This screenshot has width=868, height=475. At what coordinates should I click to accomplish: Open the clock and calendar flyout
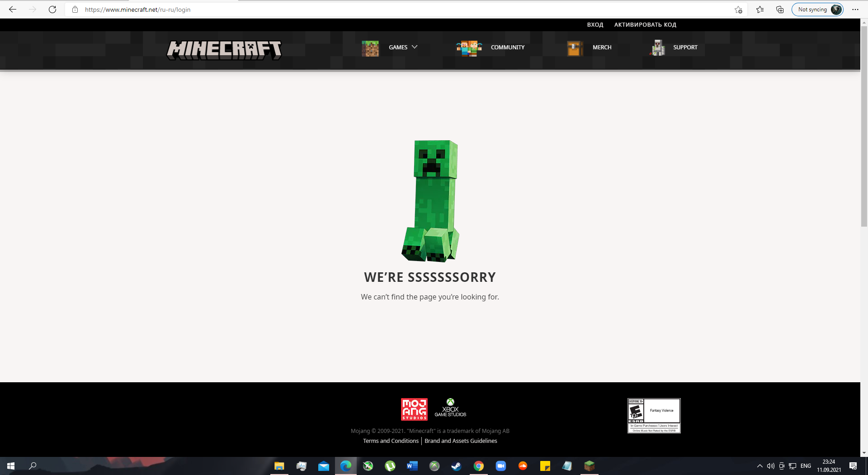[x=829, y=466]
